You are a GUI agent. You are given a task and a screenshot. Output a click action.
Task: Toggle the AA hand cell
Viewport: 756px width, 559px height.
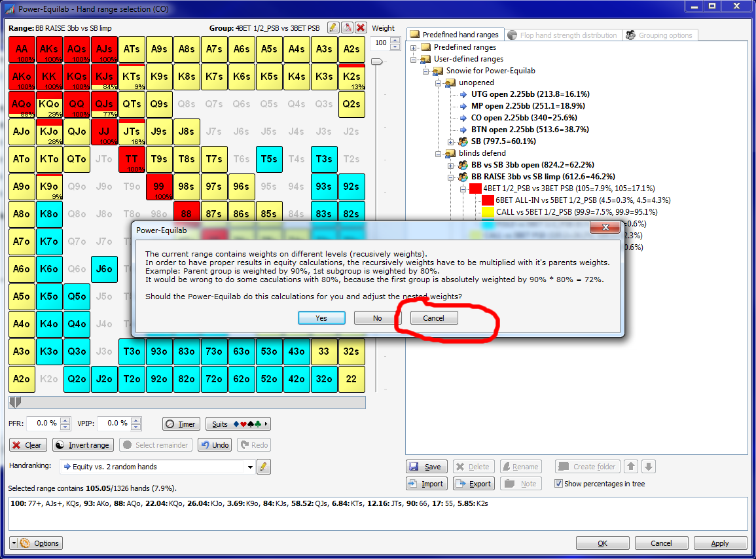[22, 49]
